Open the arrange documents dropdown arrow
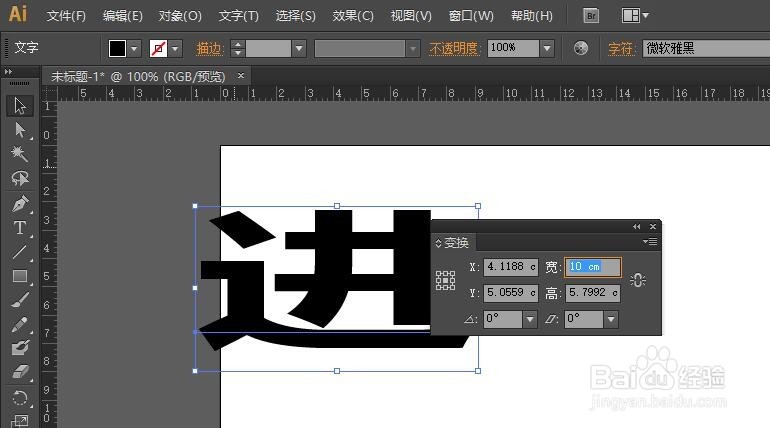This screenshot has width=770, height=428. pos(646,16)
